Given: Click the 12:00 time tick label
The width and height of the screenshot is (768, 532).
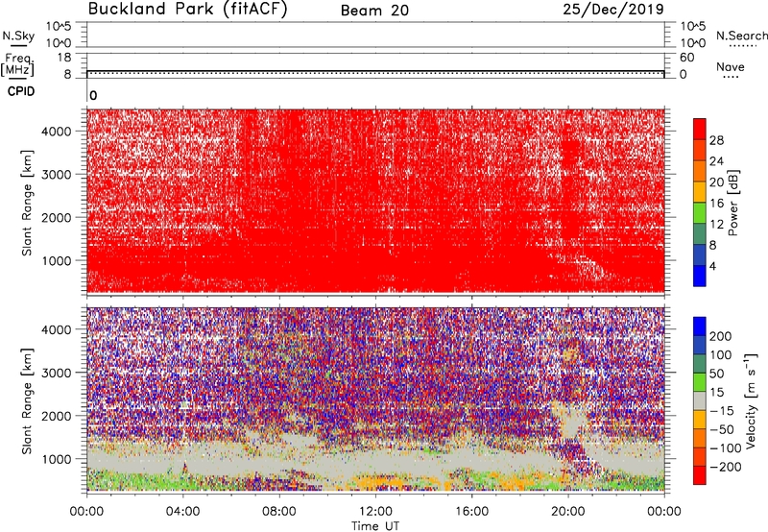Looking at the screenshot, I should [375, 512].
